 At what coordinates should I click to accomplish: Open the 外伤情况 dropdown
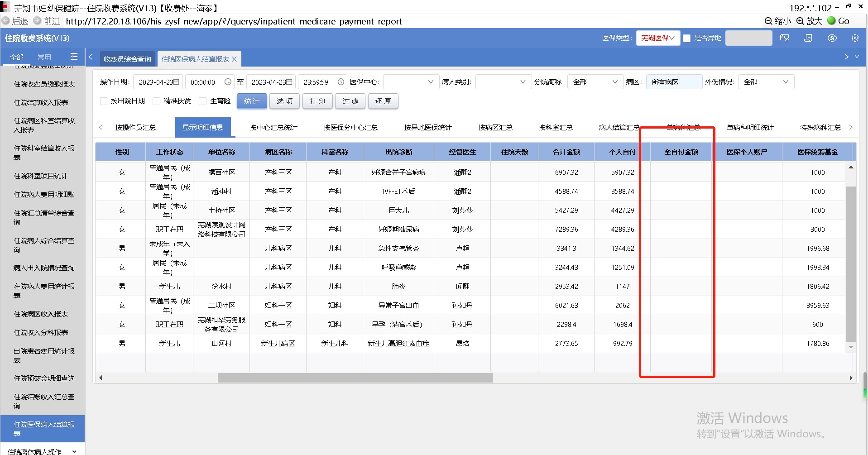[x=766, y=82]
